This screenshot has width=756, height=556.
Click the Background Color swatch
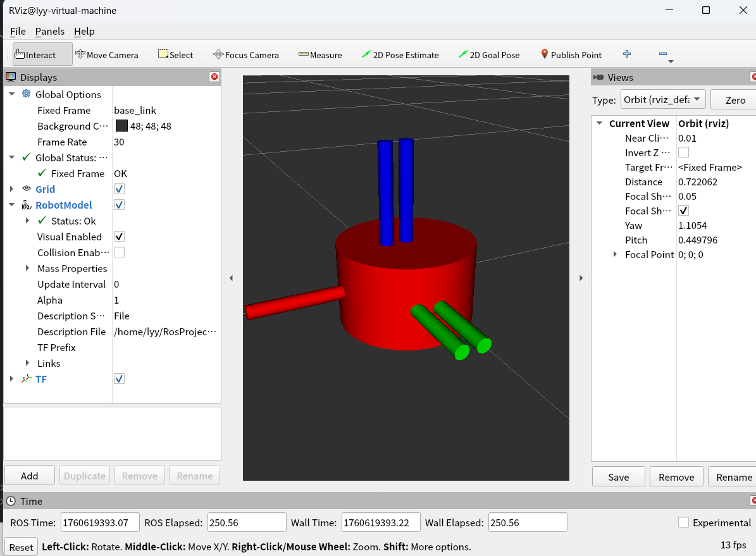[121, 126]
